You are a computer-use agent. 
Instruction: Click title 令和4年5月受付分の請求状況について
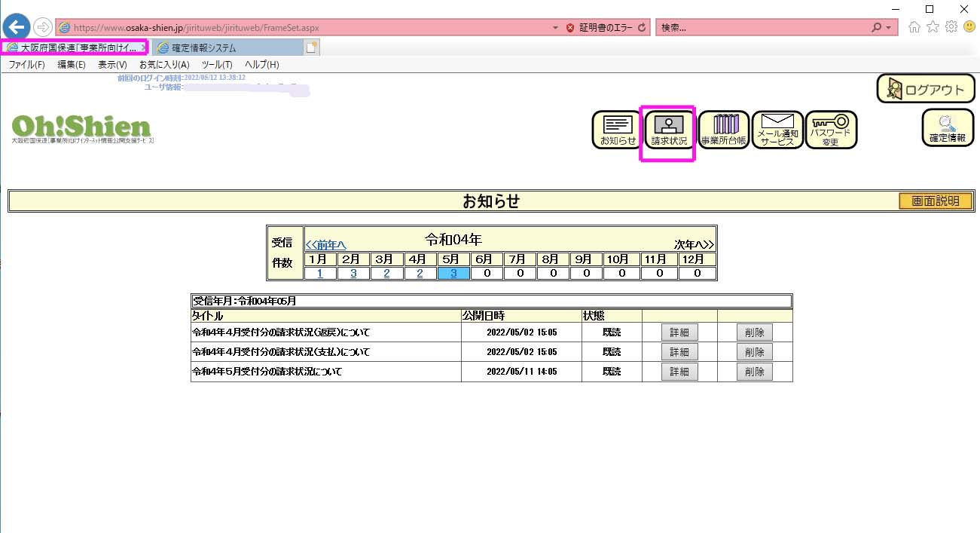(267, 372)
